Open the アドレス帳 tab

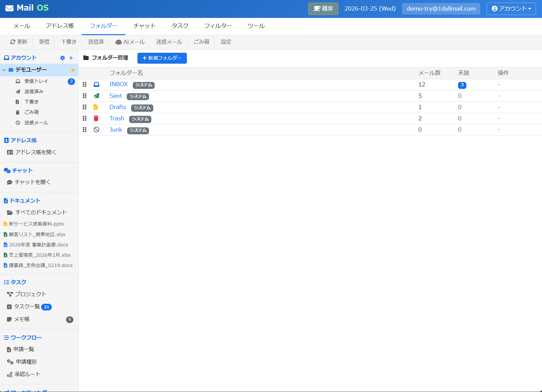60,26
